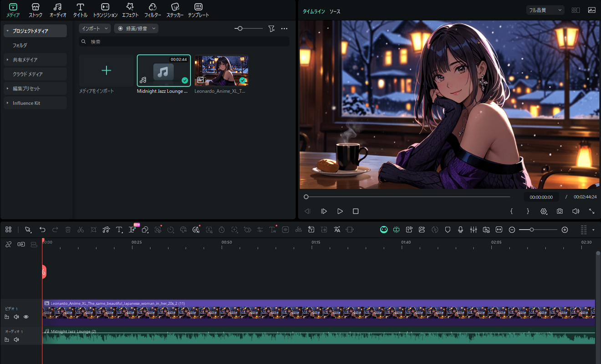
Task: Undo the last edit
Action: click(x=42, y=230)
